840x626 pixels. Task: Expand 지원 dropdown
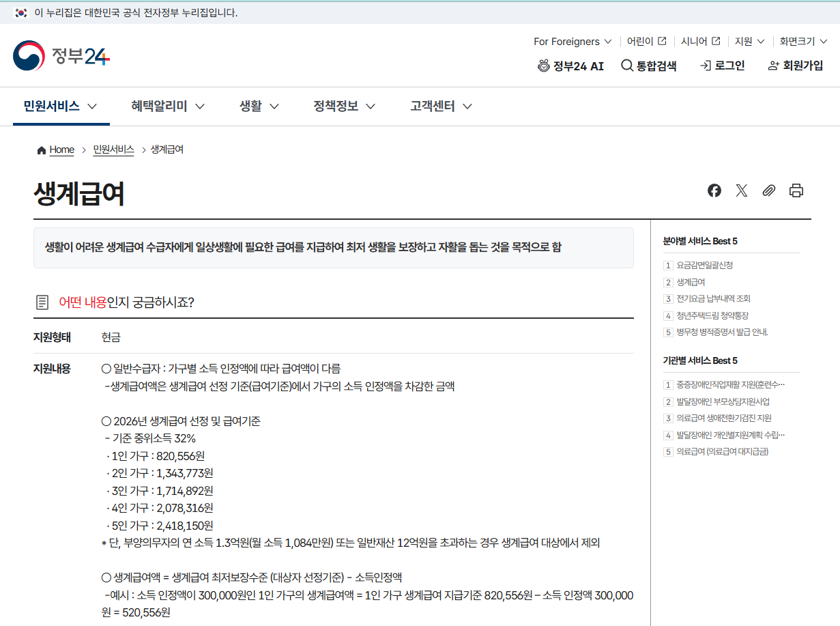pos(750,42)
